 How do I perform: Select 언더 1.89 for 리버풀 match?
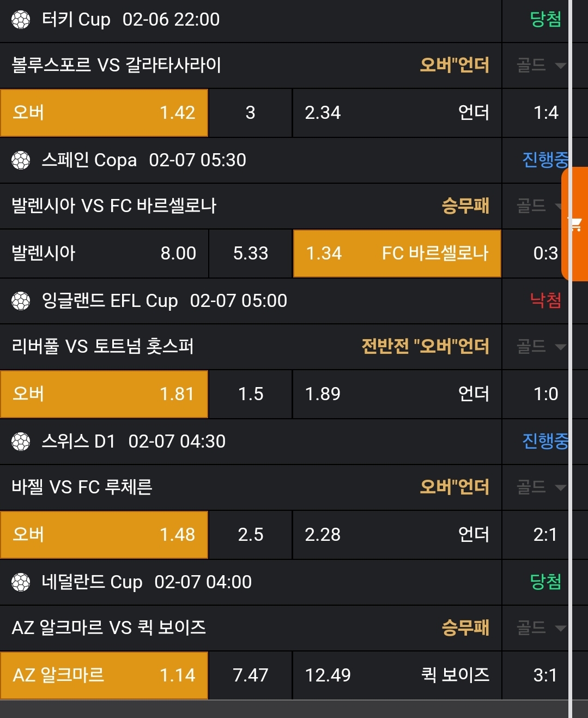coord(397,394)
